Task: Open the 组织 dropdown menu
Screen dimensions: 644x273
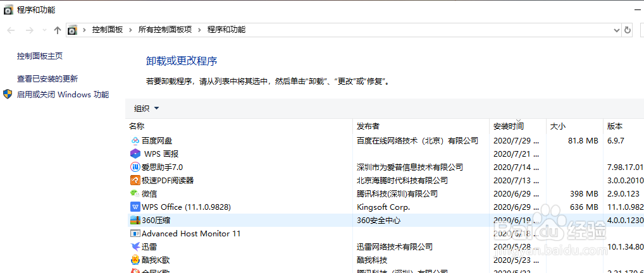Action: 146,109
